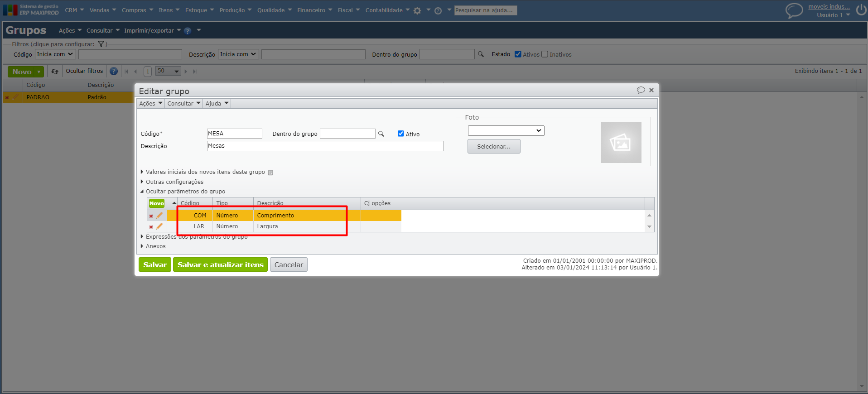The height and width of the screenshot is (394, 868).
Task: Open the comment bubble in Editar grupo dialog
Action: pos(641,90)
